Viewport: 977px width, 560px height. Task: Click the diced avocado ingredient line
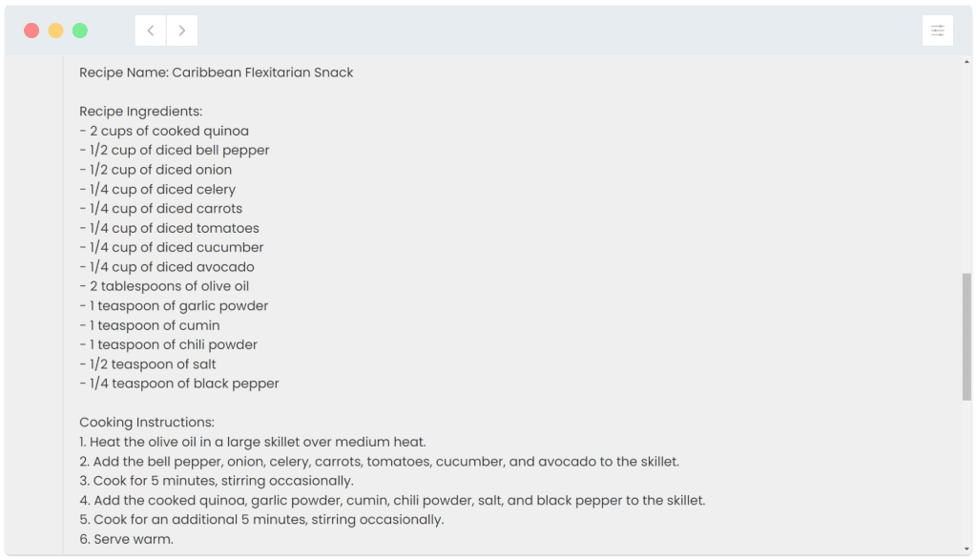(167, 267)
